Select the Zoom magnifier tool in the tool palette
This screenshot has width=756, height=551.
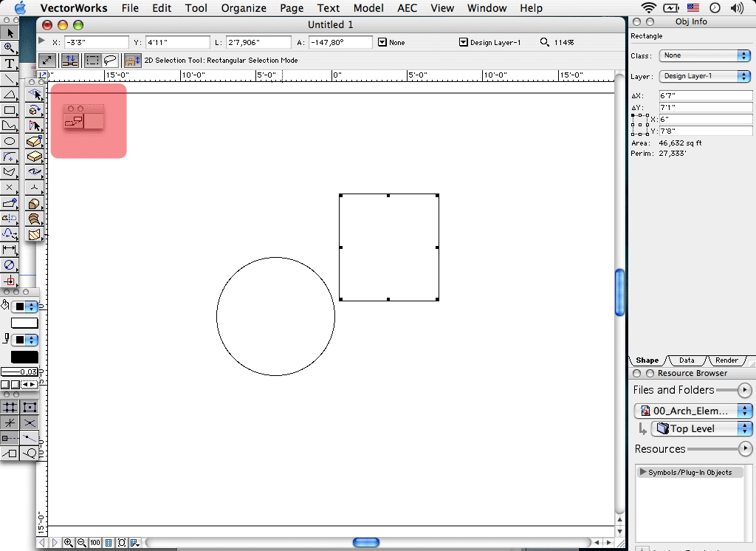(10, 48)
